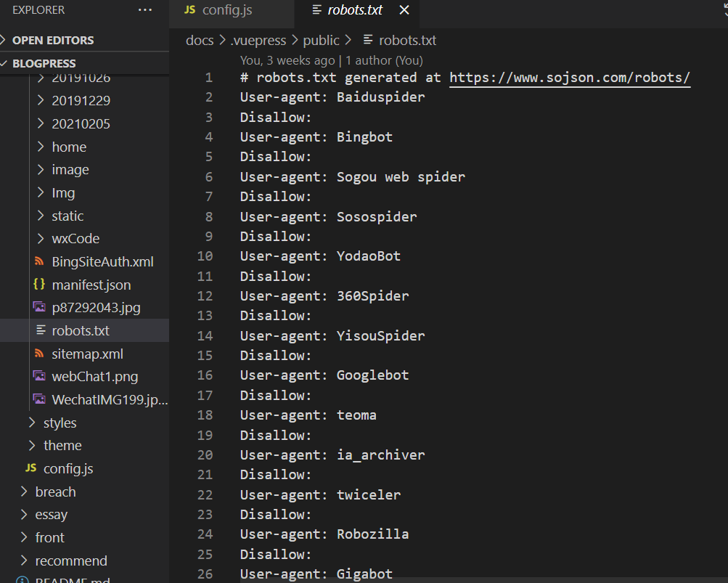Click the EXPLORER panel title
The height and width of the screenshot is (583, 728).
point(38,10)
